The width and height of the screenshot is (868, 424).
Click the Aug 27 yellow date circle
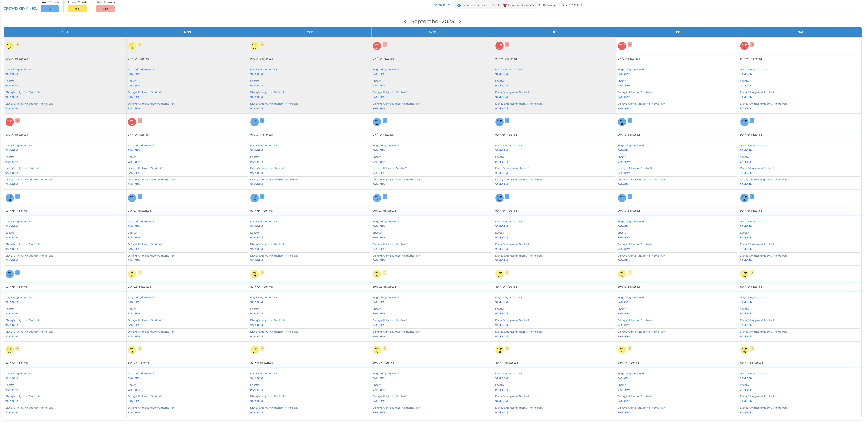9,46
